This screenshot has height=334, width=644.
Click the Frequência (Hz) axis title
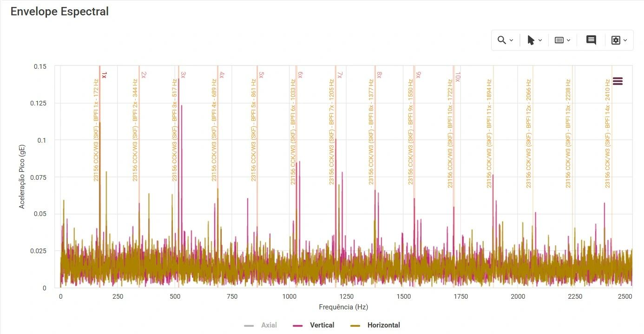(343, 307)
